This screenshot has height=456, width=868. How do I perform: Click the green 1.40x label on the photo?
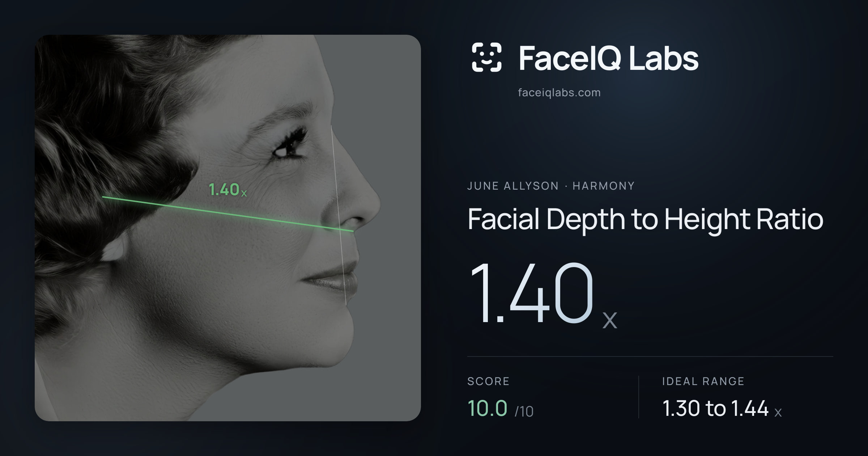pos(228,190)
